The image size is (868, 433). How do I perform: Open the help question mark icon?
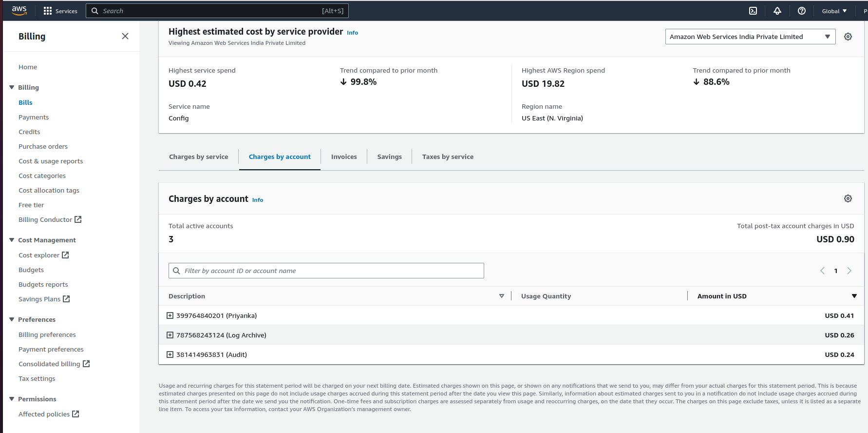pyautogui.click(x=802, y=11)
